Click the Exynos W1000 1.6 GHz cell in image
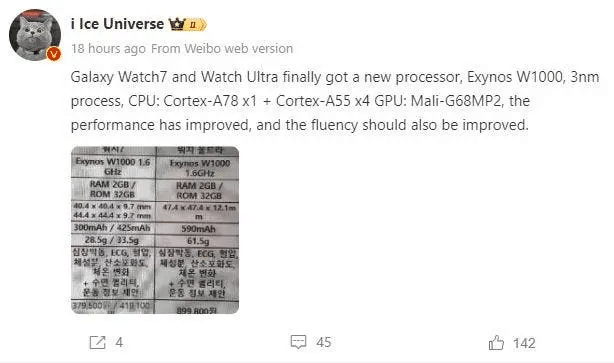The height and width of the screenshot is (363, 614). pos(113,166)
